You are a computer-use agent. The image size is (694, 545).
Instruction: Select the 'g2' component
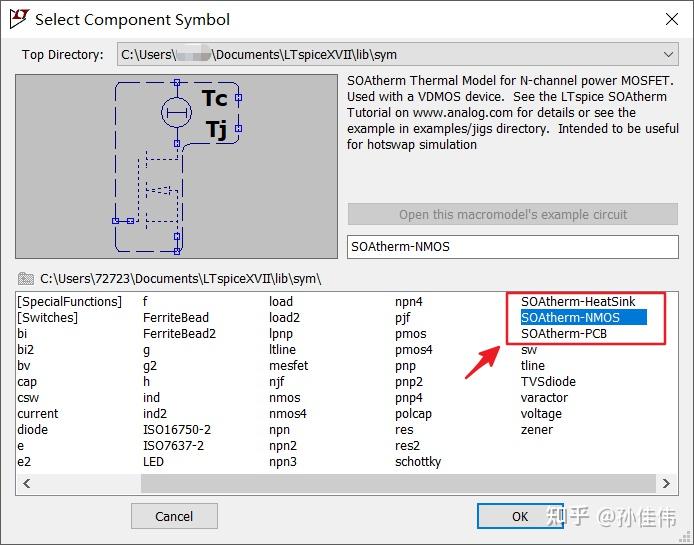(x=150, y=366)
